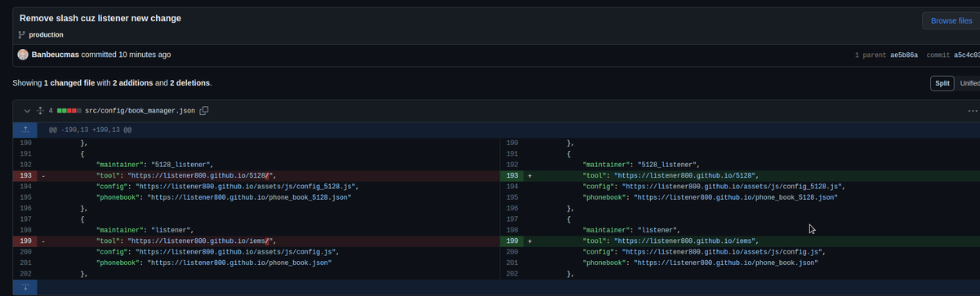Click the diffstat colored squares indicator
Image resolution: width=980 pixels, height=296 pixels.
(69, 110)
